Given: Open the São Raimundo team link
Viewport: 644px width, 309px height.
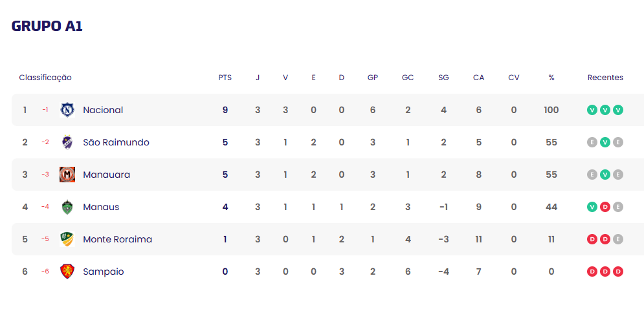Looking at the screenshot, I should 116,142.
